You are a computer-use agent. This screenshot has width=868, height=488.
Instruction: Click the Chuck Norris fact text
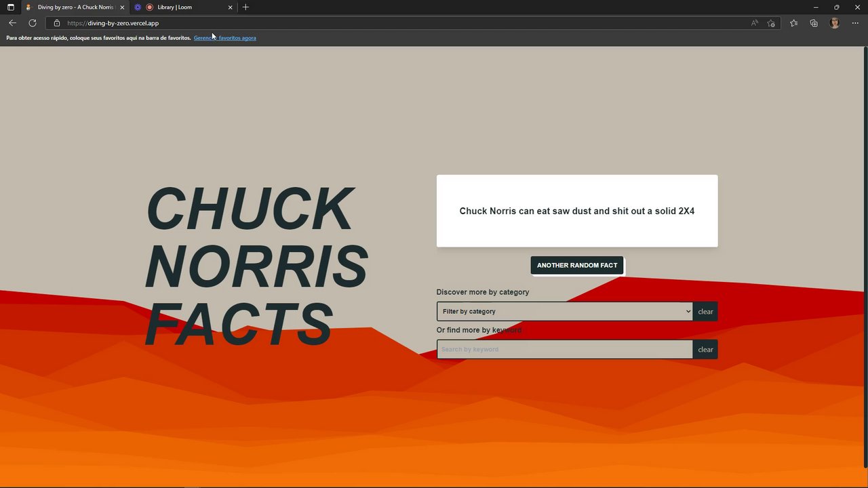coord(577,211)
